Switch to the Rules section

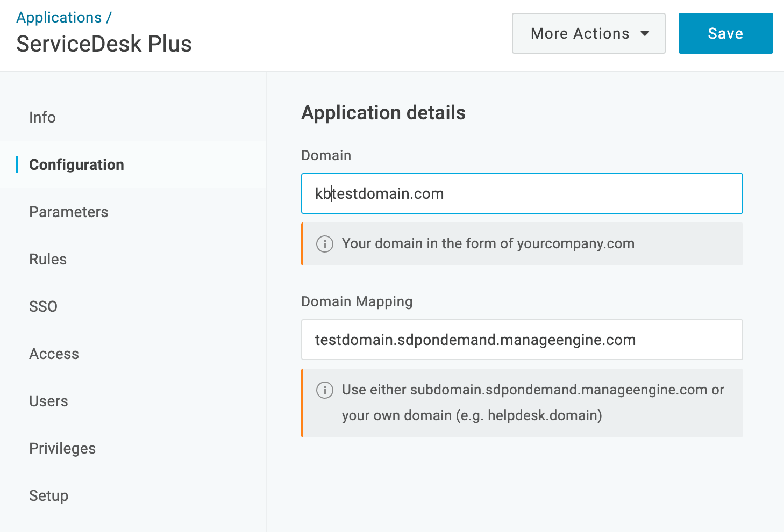click(x=48, y=259)
